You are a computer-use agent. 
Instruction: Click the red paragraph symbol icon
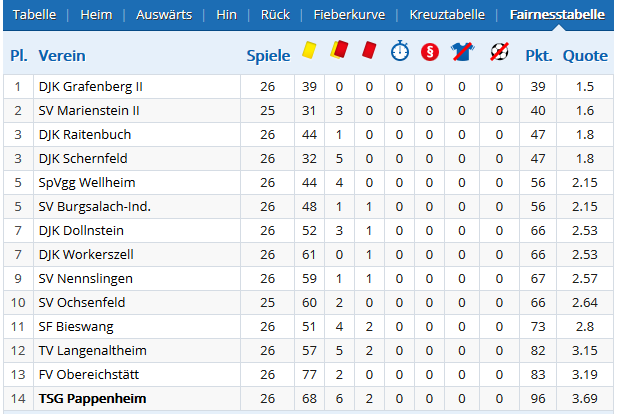pos(430,52)
